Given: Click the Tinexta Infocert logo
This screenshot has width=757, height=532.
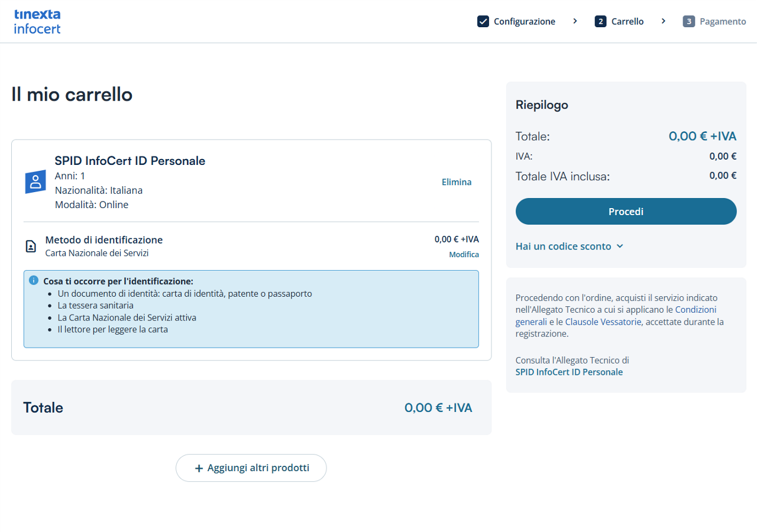Looking at the screenshot, I should [x=37, y=21].
